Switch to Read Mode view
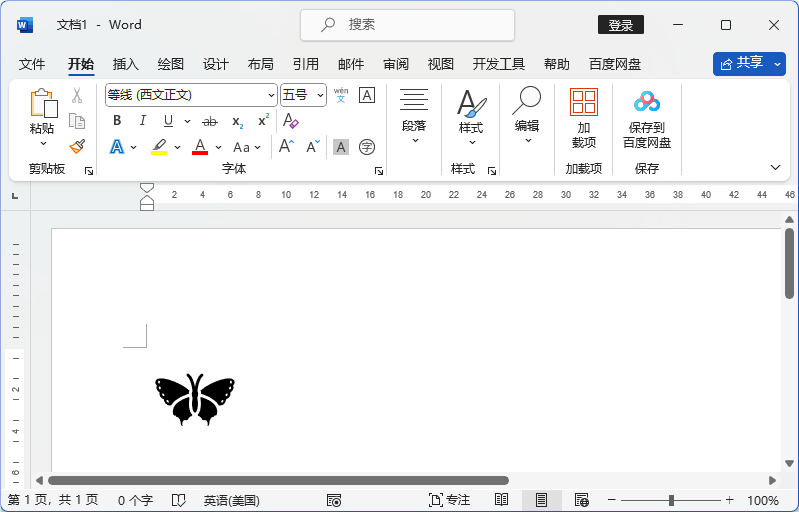799x512 pixels. coord(501,500)
